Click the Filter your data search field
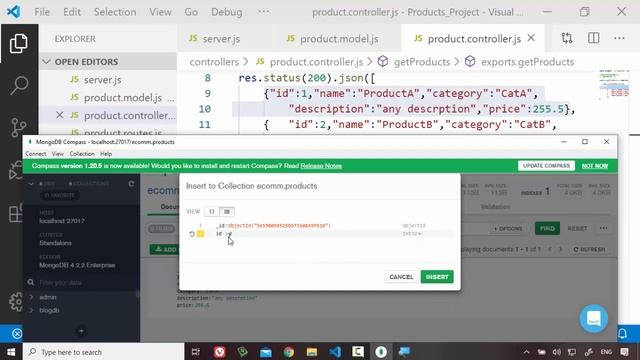 click(x=82, y=282)
